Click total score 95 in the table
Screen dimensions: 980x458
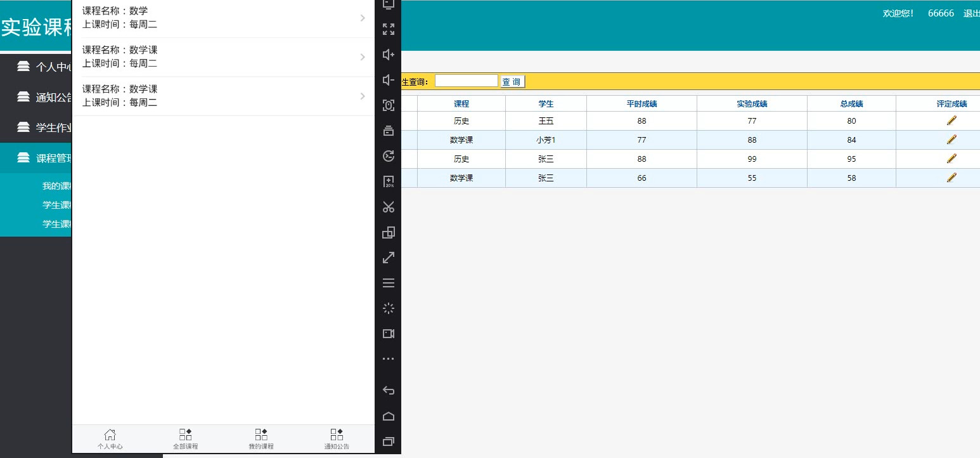click(851, 159)
